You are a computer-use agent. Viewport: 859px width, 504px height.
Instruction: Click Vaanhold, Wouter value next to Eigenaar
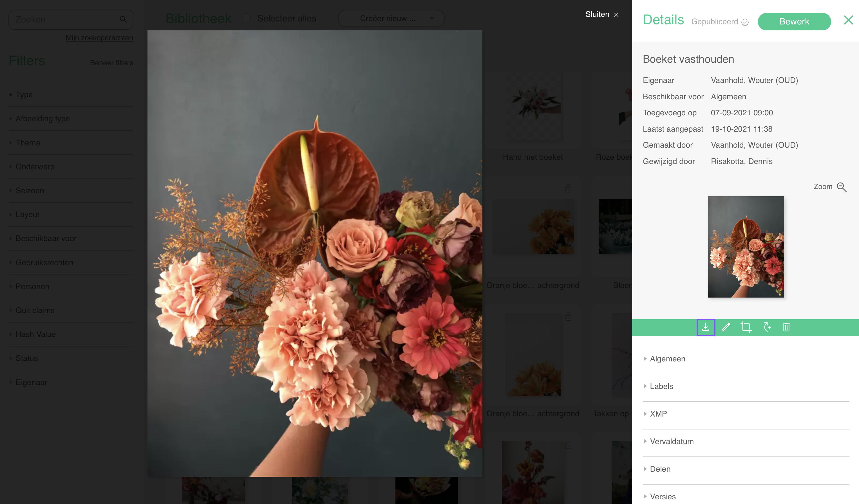point(754,80)
